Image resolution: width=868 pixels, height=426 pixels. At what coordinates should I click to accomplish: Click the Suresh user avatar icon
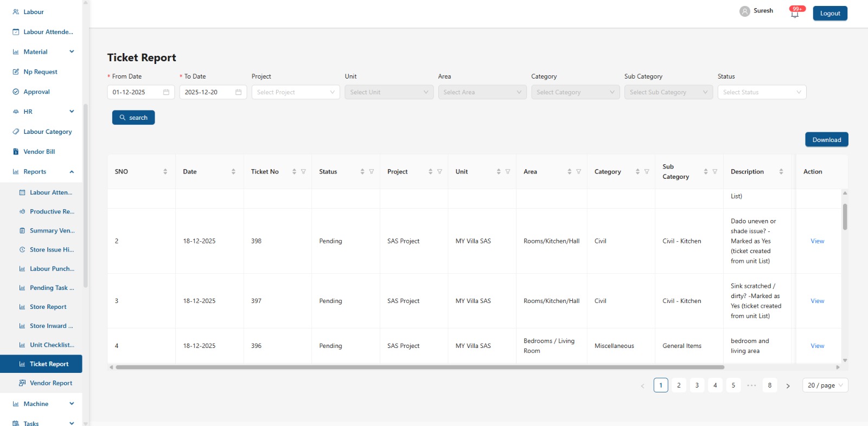745,11
